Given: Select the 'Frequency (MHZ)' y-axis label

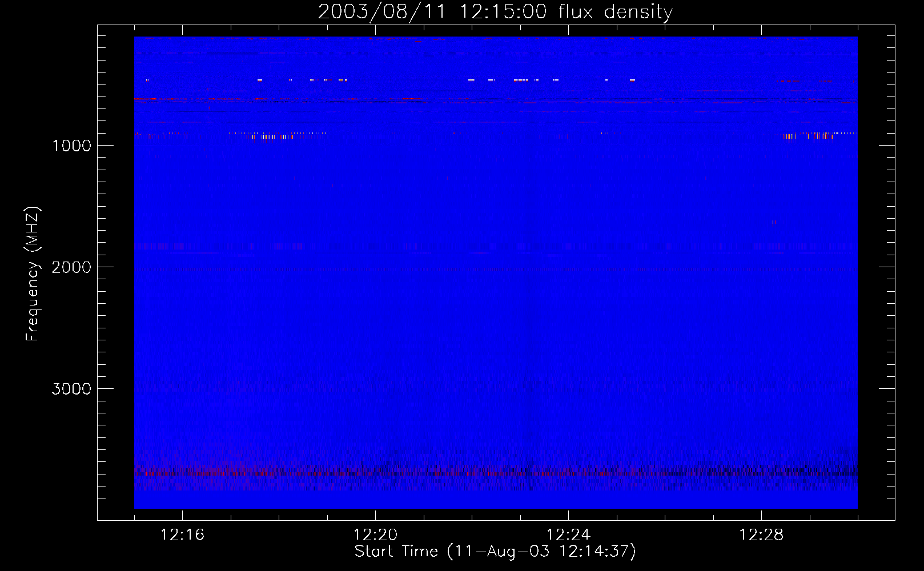Looking at the screenshot, I should tap(33, 274).
